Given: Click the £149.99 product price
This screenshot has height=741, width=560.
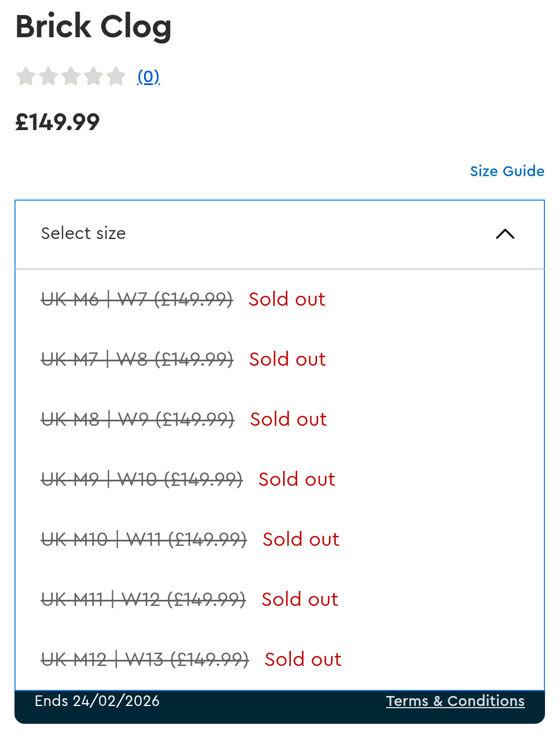Looking at the screenshot, I should [57, 122].
